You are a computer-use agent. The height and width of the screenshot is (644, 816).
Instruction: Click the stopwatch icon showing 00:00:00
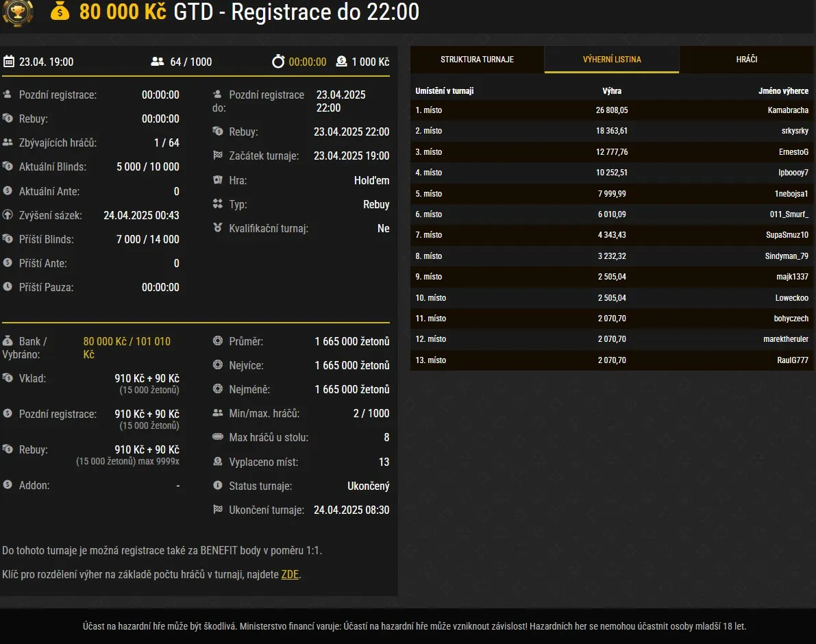click(x=277, y=61)
